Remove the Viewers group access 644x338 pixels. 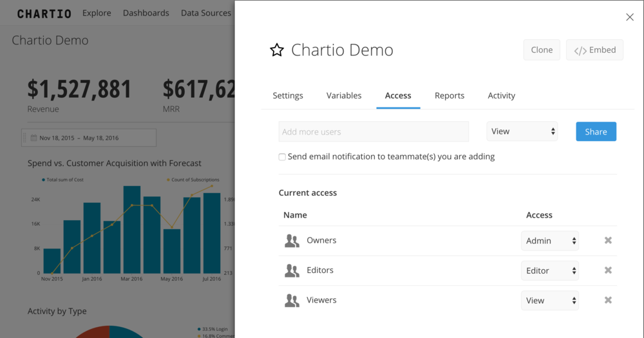[x=608, y=300]
